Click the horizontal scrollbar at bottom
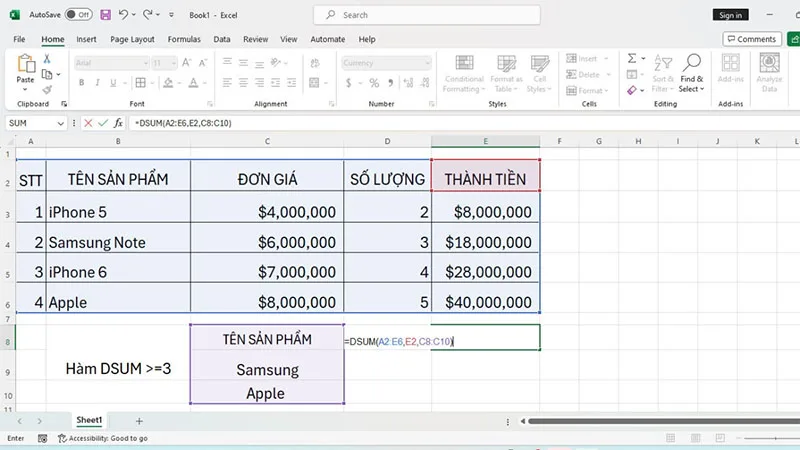The width and height of the screenshot is (800, 450). [663, 421]
